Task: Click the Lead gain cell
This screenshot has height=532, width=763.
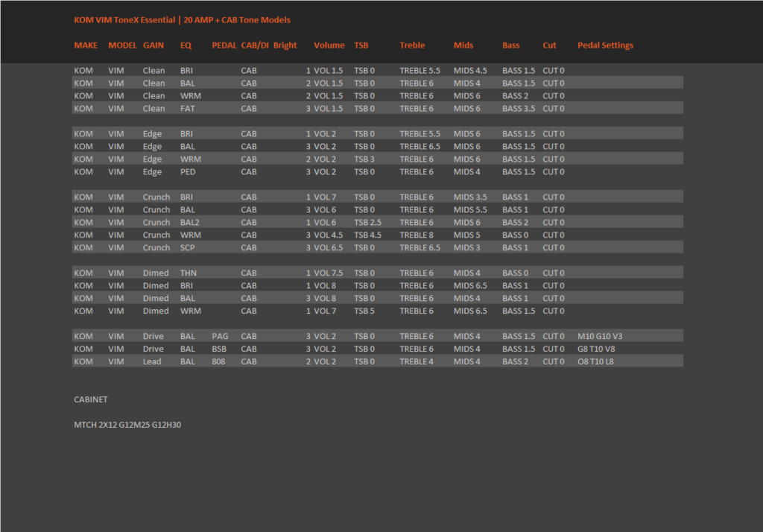Action: [152, 361]
